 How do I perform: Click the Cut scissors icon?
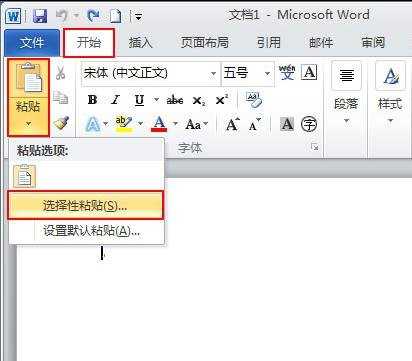coord(60,73)
